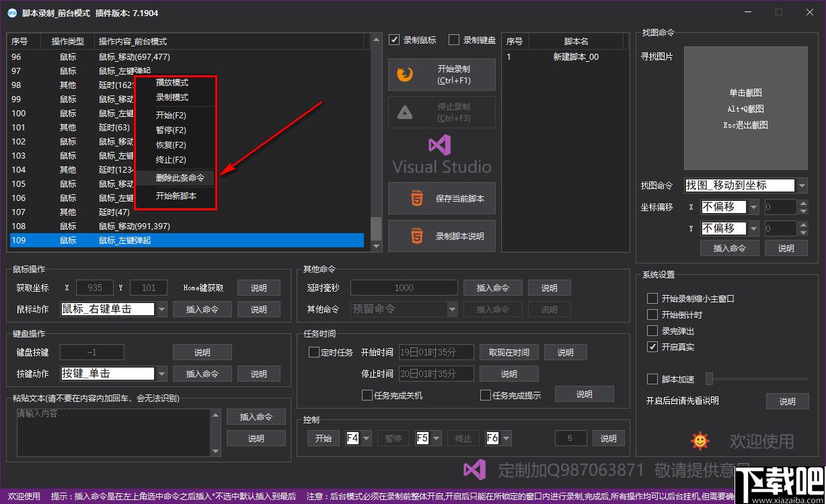Click the sun emoji beside 欢迎使用
826x504 pixels.
[x=700, y=441]
